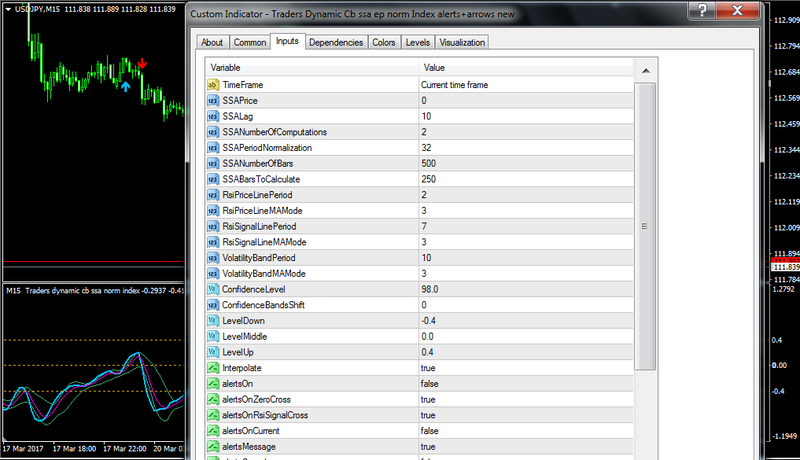This screenshot has width=800, height=460.
Task: Click the SSAPrice integer type icon
Action: tap(213, 100)
